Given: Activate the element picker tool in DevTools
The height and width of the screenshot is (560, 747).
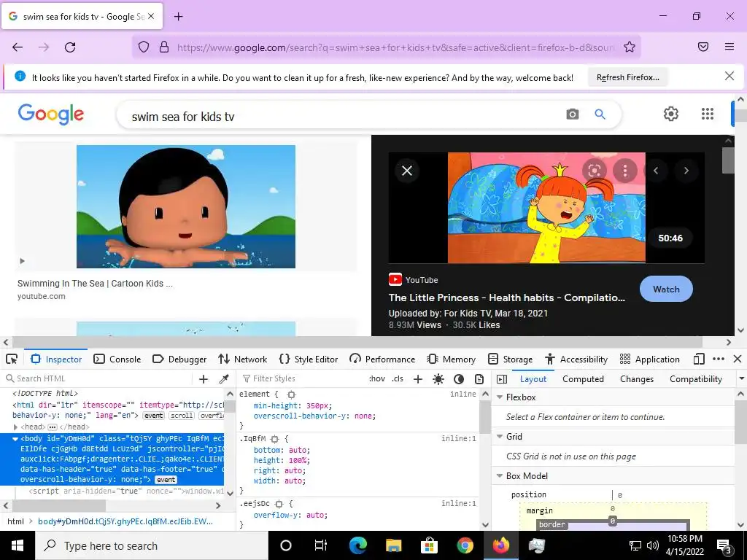Looking at the screenshot, I should 12,359.
